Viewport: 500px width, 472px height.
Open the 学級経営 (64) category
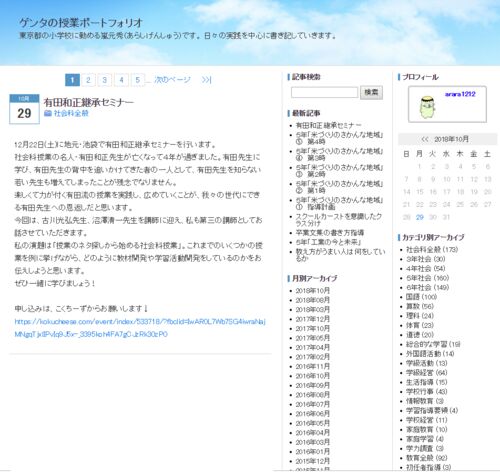[426, 373]
